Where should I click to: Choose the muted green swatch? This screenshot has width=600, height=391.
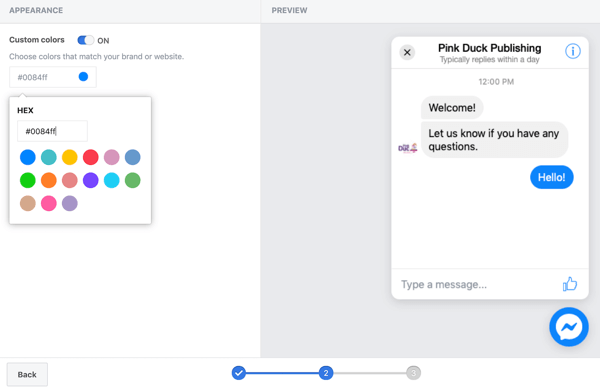(x=133, y=180)
